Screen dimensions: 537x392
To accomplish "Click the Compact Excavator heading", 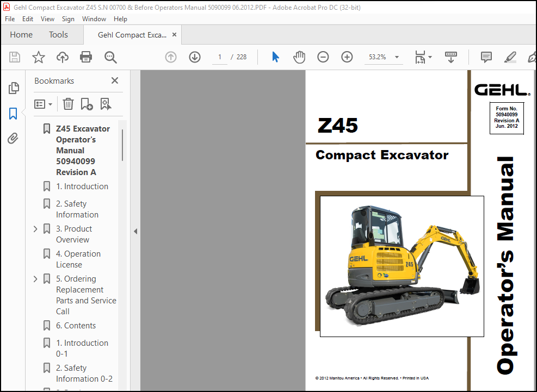I will tap(382, 155).
